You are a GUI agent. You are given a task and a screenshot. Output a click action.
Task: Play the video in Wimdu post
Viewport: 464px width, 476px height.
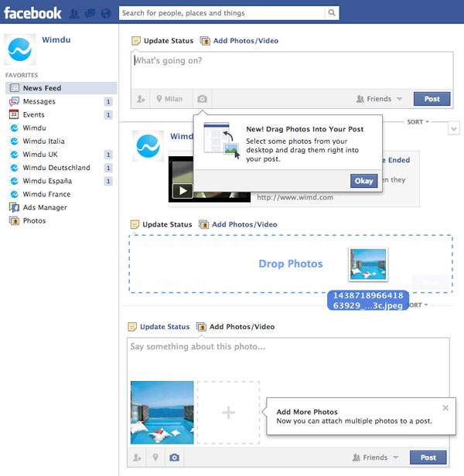tap(183, 191)
